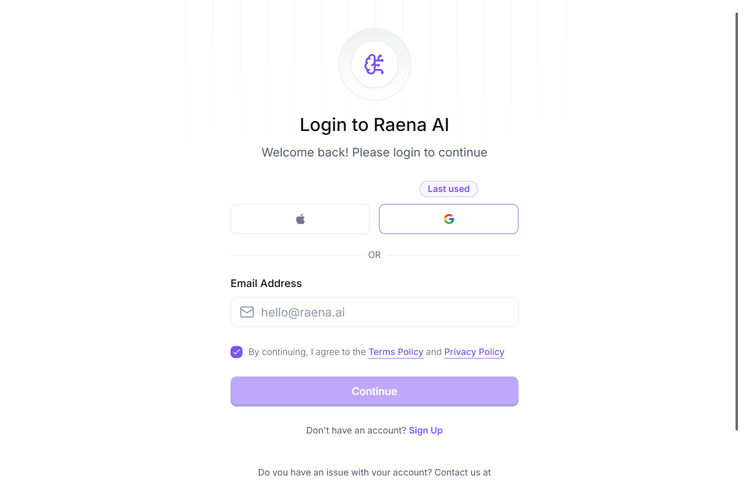Click the "Email Address" field label

click(266, 283)
